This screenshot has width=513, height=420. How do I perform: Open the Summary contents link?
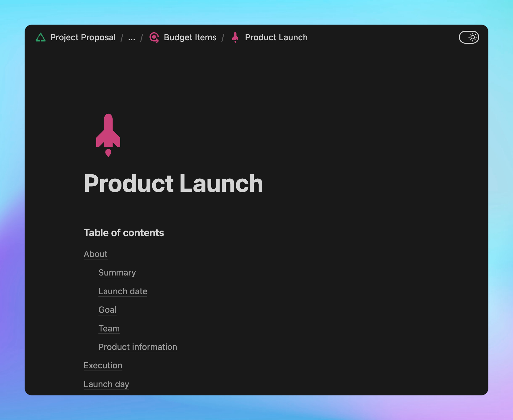coord(117,273)
